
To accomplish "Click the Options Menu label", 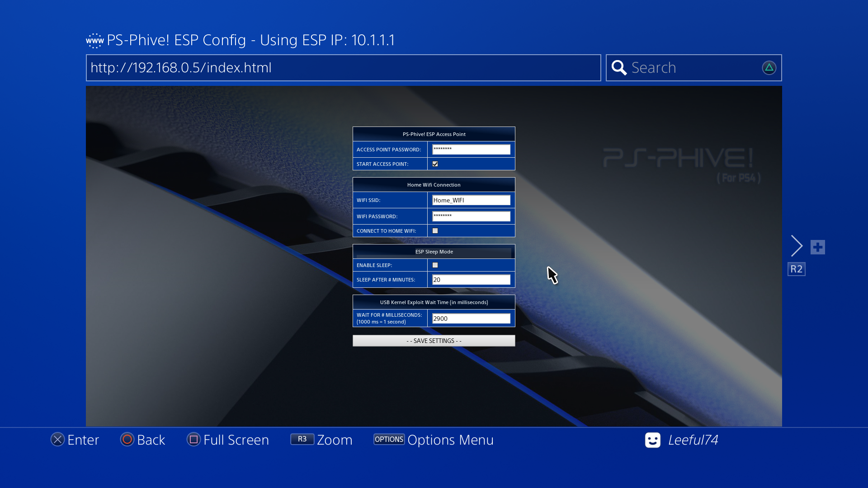I will pos(450,440).
